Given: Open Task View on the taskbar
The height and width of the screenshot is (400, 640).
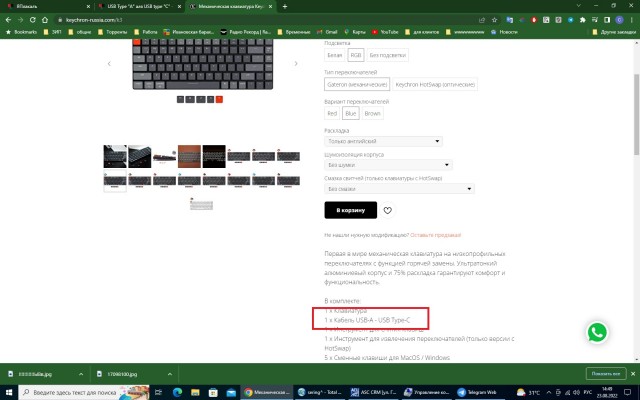Looking at the screenshot, I should (x=158, y=392).
